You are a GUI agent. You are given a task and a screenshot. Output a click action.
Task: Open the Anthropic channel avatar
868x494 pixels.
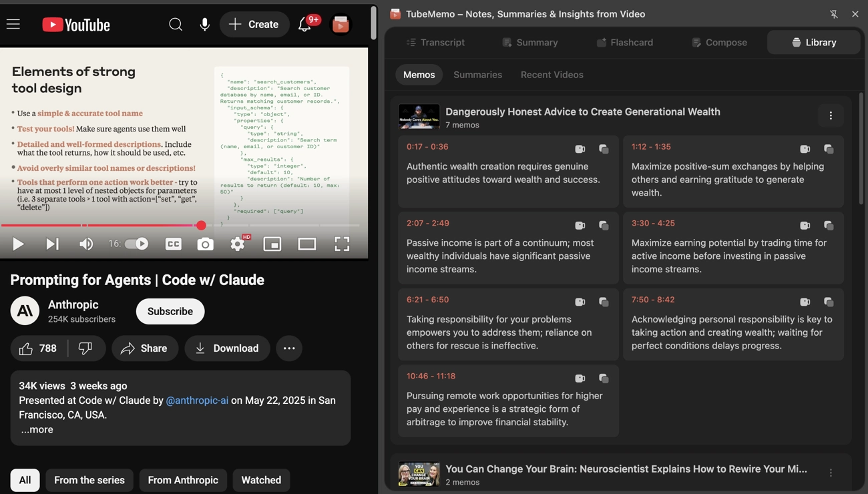click(x=25, y=311)
